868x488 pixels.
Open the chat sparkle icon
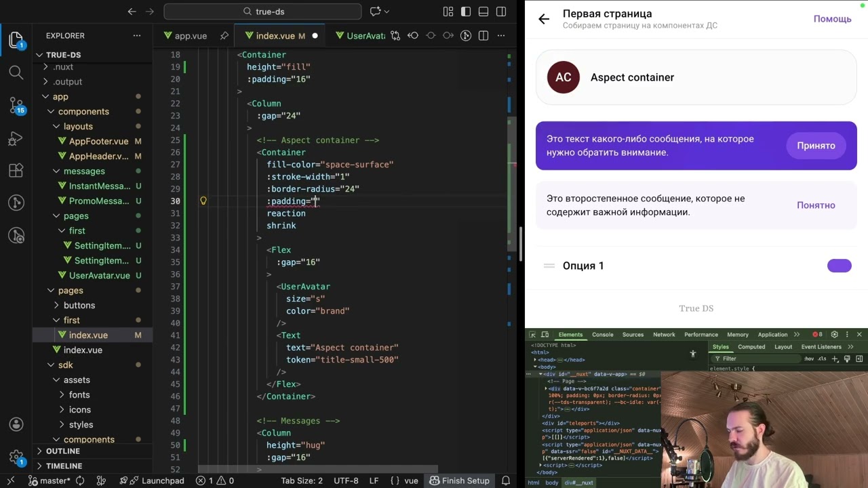pos(376,12)
